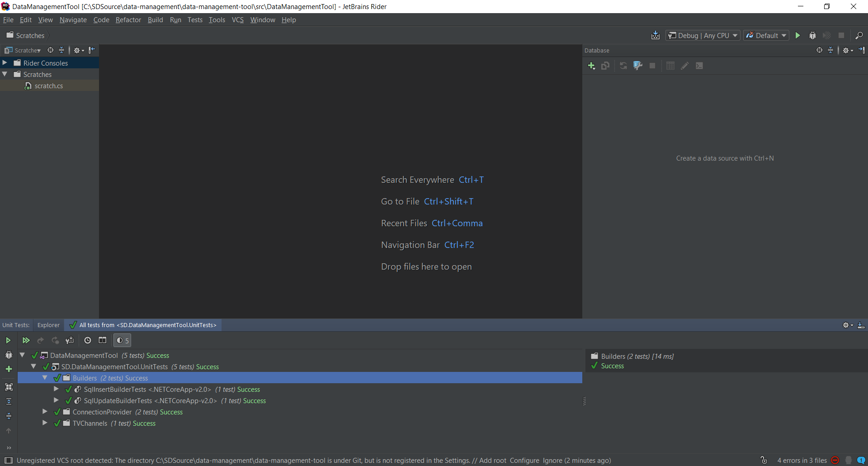Viewport: 868px width, 466px height.
Task: Toggle the split output panel icon
Action: pos(103,340)
